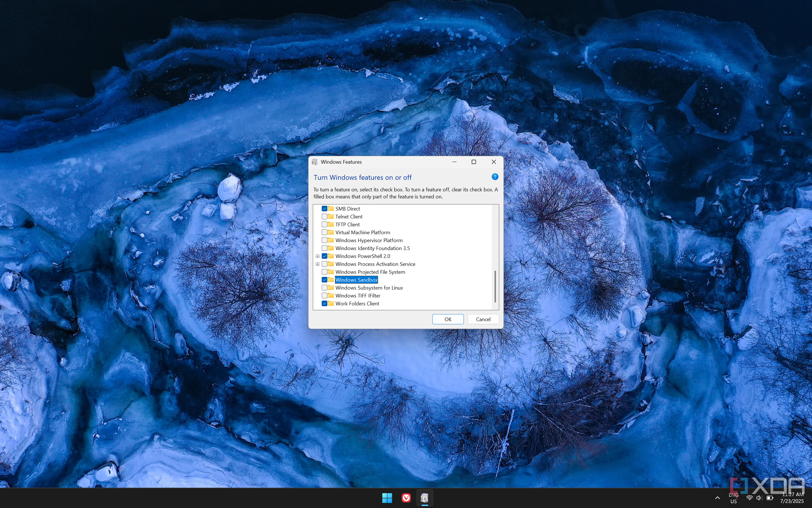The width and height of the screenshot is (812, 508).
Task: Click the battery status icon
Action: click(770, 498)
